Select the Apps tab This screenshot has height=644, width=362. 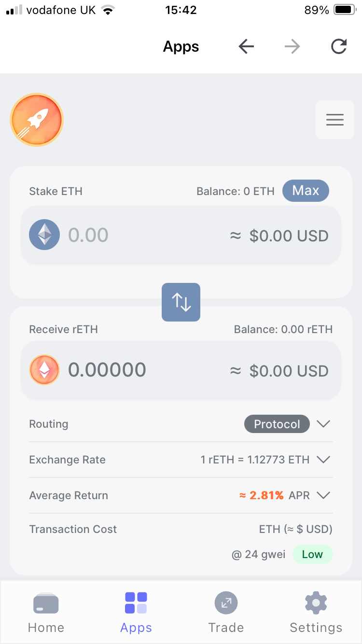(x=136, y=612)
